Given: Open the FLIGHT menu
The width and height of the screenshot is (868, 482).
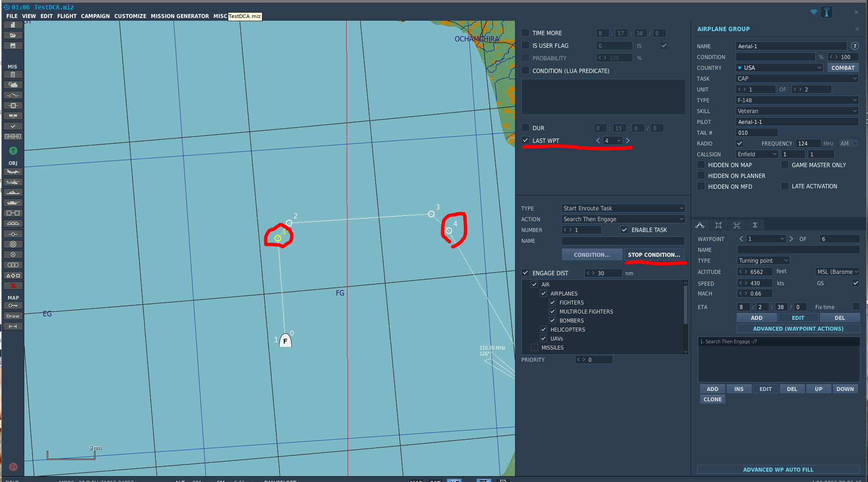Looking at the screenshot, I should click(x=67, y=16).
